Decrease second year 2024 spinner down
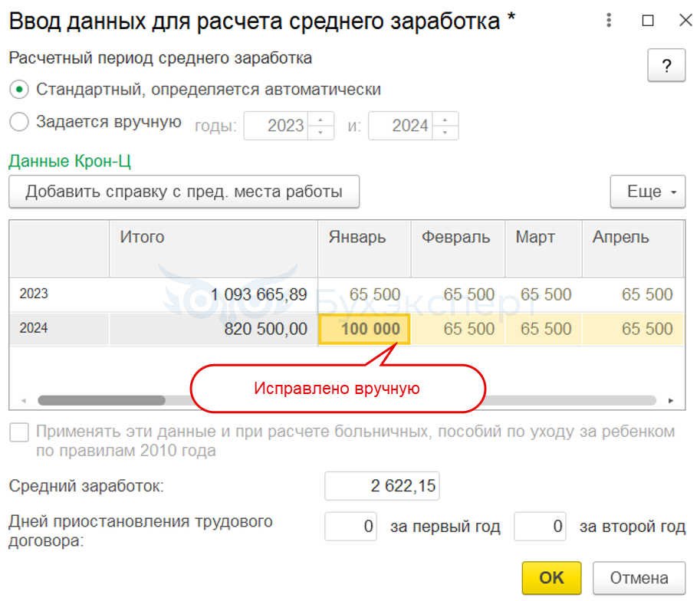700x601 pixels. tap(445, 132)
